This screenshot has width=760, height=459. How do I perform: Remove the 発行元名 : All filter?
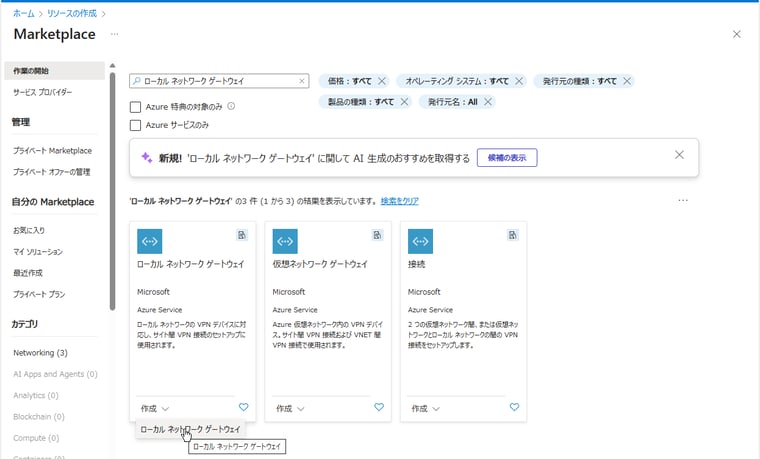pos(488,102)
